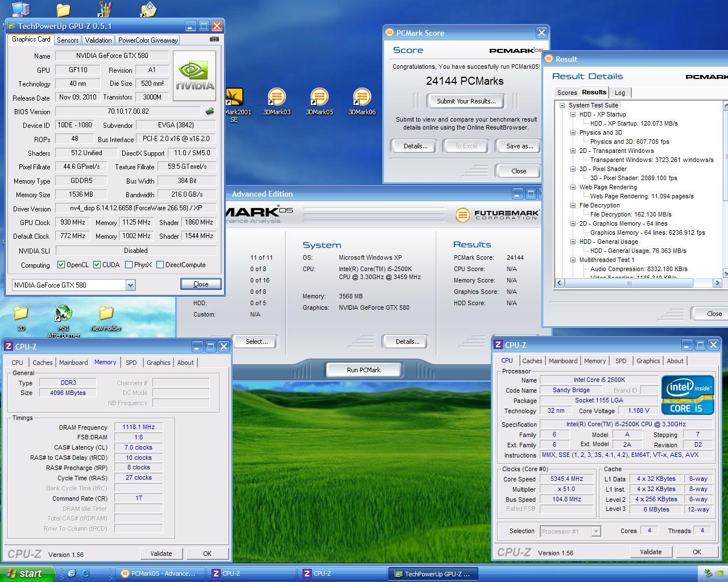
Task: Collapse the HDD - XP Startup node
Action: click(573, 114)
